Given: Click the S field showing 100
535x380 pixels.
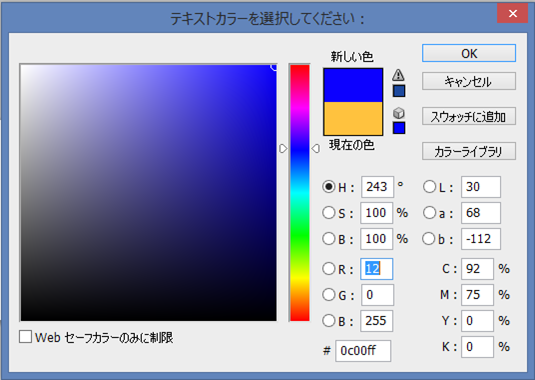Looking at the screenshot, I should coord(376,213).
